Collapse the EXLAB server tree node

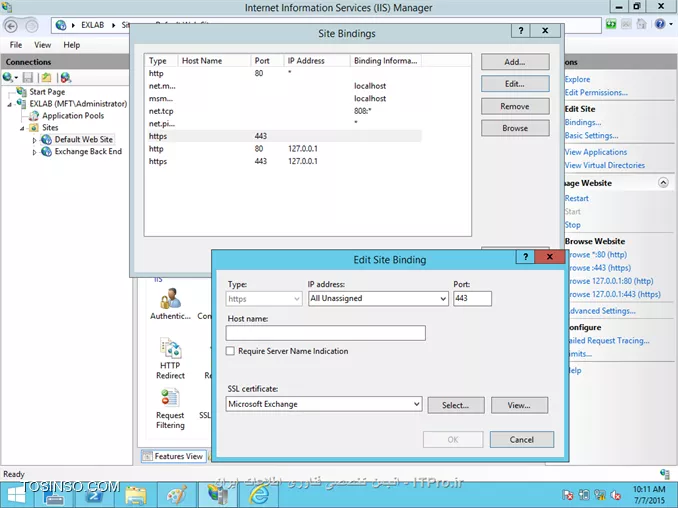(10, 104)
